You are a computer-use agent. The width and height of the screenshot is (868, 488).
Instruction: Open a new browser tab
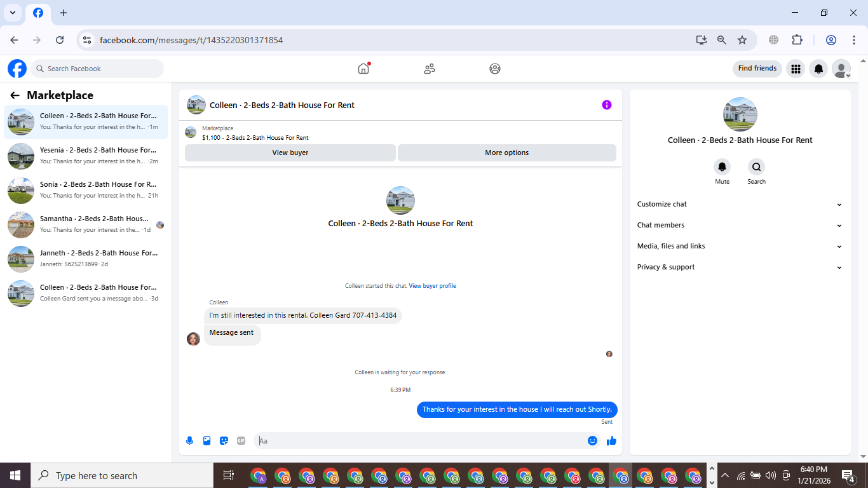tap(63, 13)
